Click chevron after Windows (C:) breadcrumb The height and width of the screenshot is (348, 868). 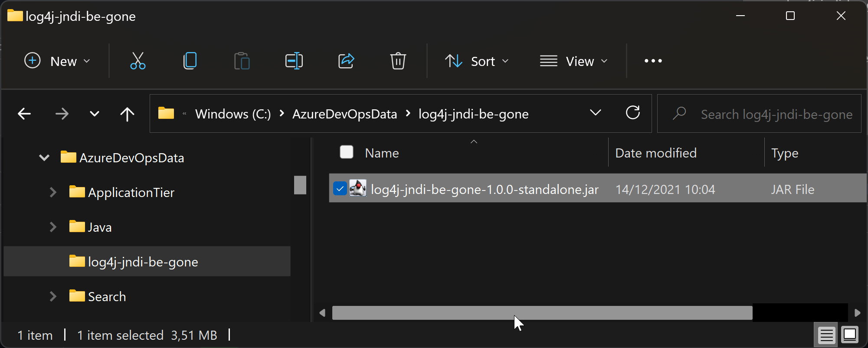pyautogui.click(x=282, y=113)
